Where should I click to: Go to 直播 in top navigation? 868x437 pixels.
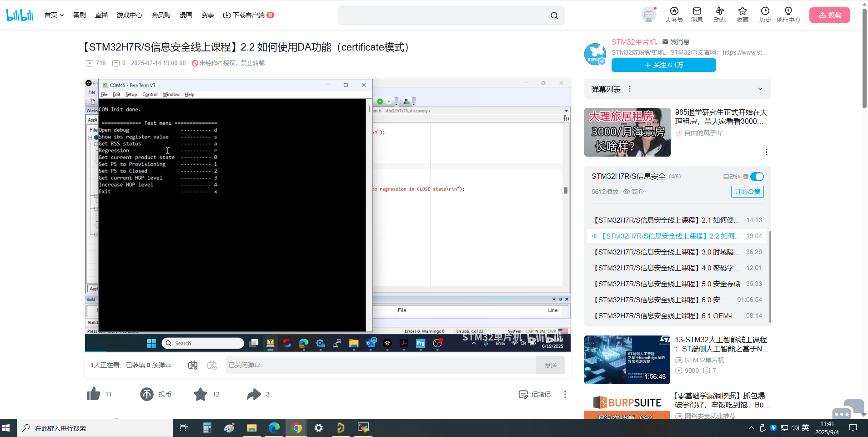click(101, 15)
